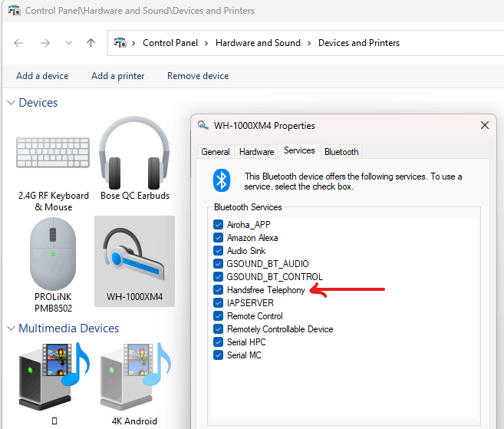Switch to the Hardware tab

click(x=256, y=152)
